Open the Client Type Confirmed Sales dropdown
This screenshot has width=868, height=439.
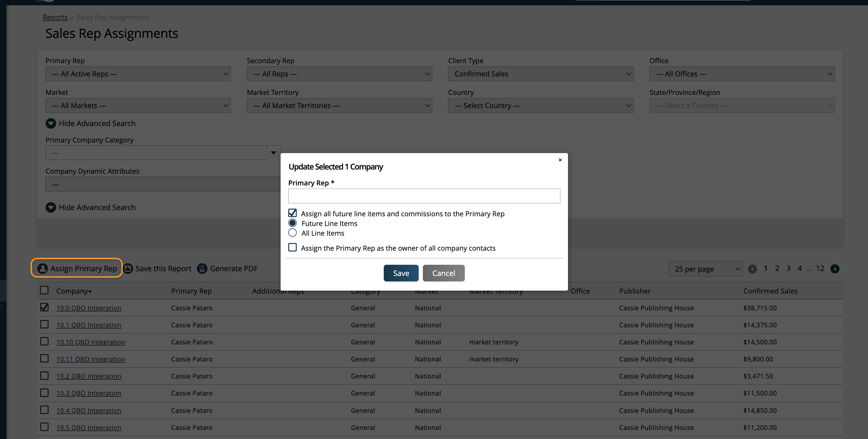[x=540, y=74]
